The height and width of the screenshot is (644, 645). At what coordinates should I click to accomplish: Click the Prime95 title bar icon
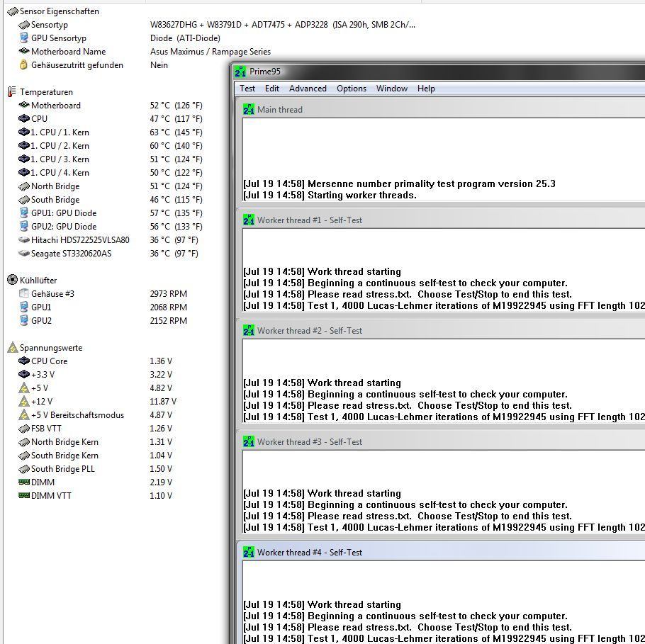coord(240,72)
